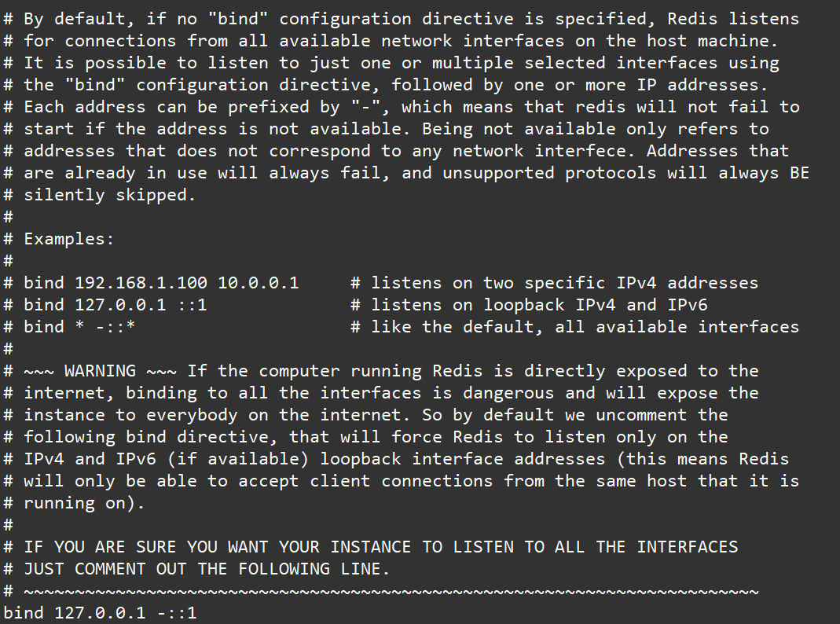Click the misspelled word "interfece"
This screenshot has height=624, width=840.
coord(590,151)
